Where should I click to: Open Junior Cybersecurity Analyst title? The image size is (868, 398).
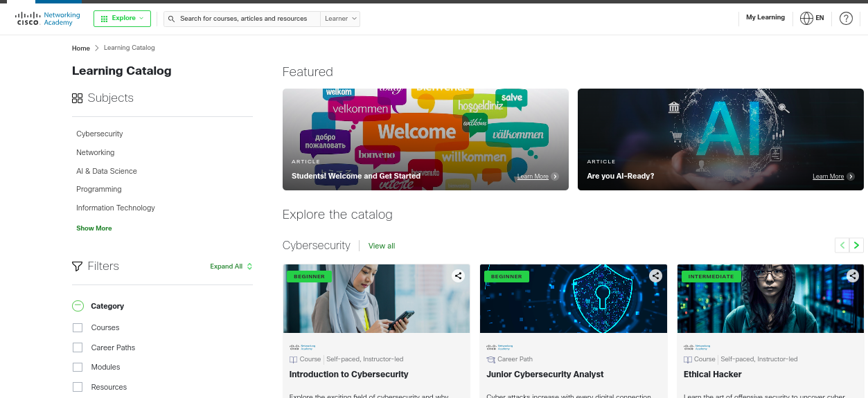pyautogui.click(x=545, y=374)
